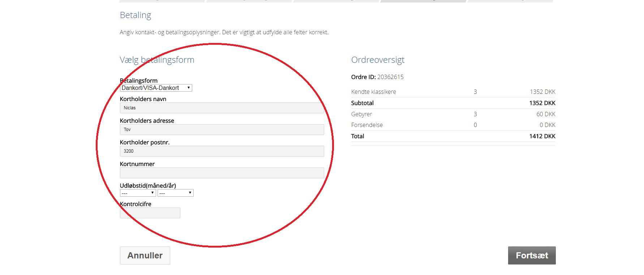The image size is (644, 275).
Task: Click into the empty Kortnummer field
Action: point(222,173)
